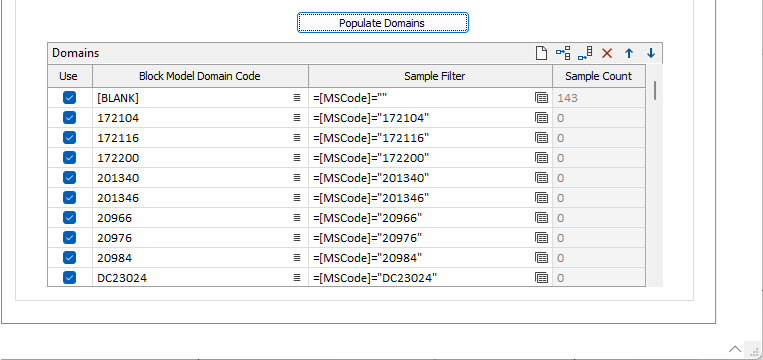Click the Domains table vertical scrollbar thumb

655,90
